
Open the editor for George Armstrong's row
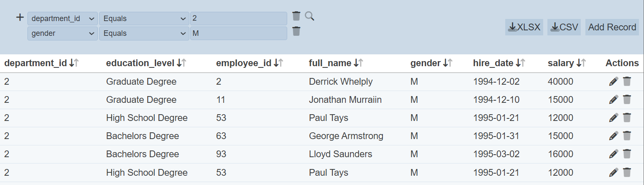tap(614, 136)
